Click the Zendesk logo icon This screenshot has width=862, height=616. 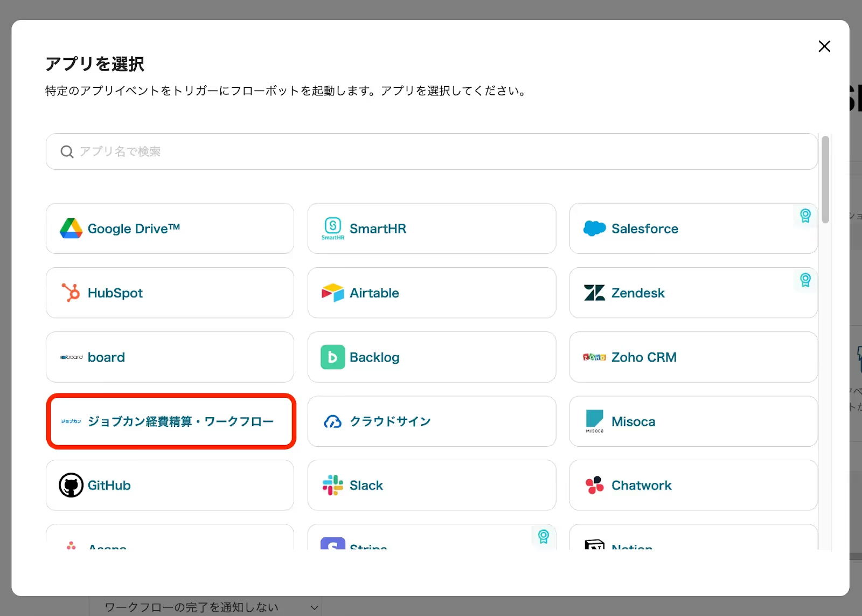point(594,293)
